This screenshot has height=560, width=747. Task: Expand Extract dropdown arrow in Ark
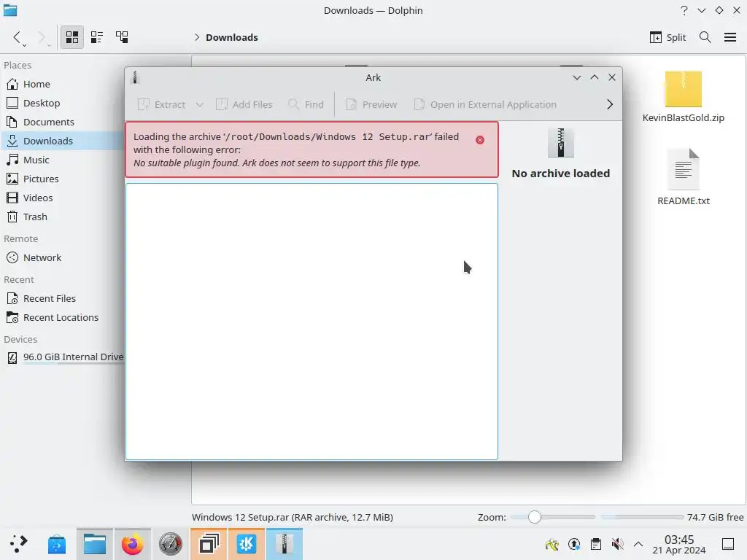(x=200, y=104)
